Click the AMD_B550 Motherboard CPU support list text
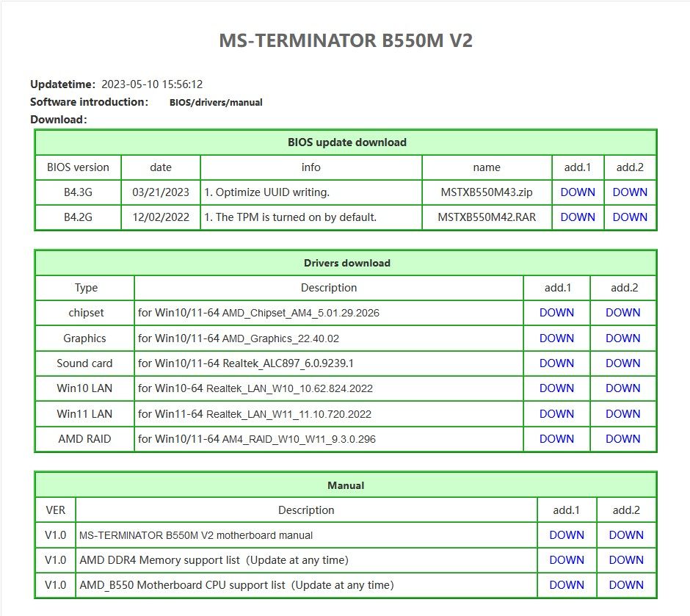 [x=237, y=585]
